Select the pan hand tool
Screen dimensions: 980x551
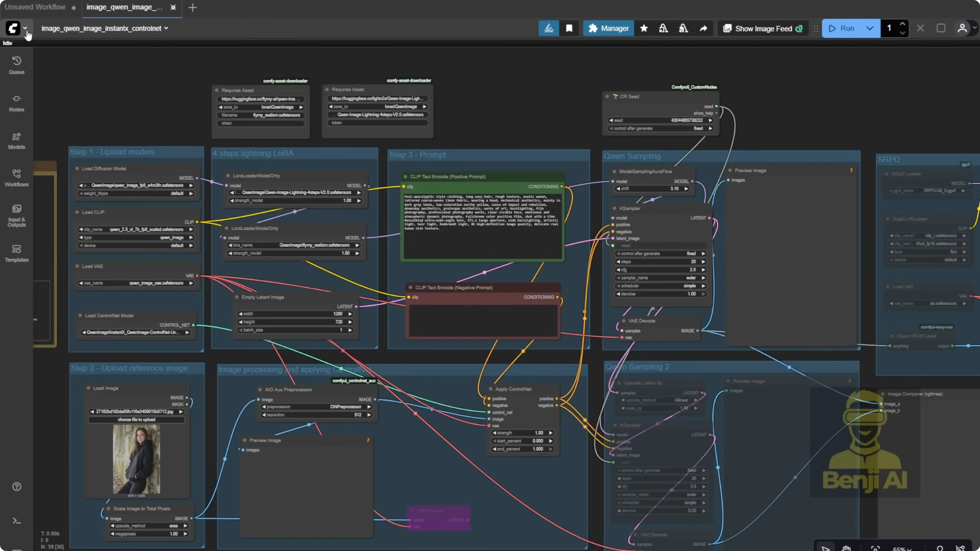(846, 549)
